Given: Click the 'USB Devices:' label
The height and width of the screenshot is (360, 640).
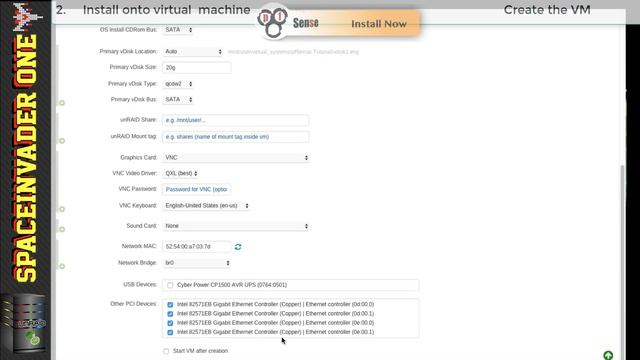Looking at the screenshot, I should click(x=140, y=284).
